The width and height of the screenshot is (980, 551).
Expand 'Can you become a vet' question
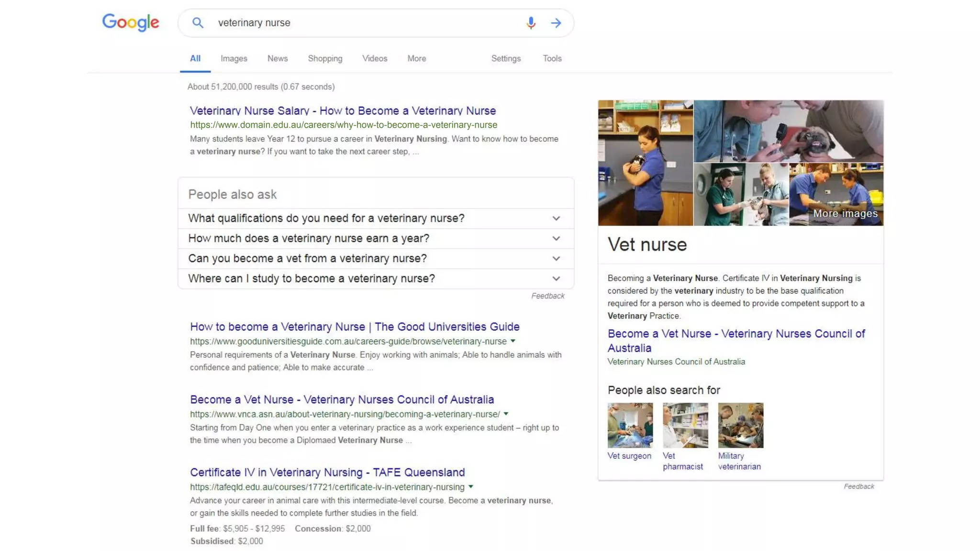coord(376,258)
